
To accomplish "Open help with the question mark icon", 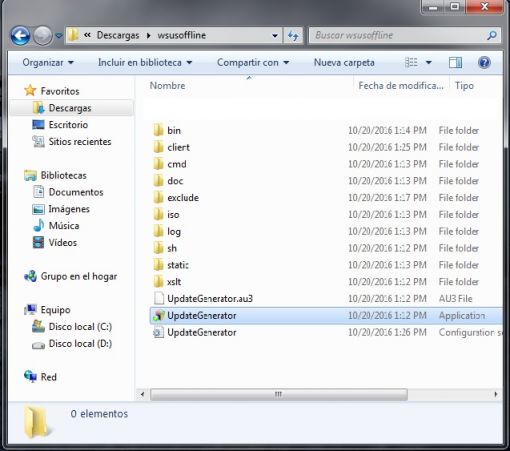I will (x=484, y=62).
